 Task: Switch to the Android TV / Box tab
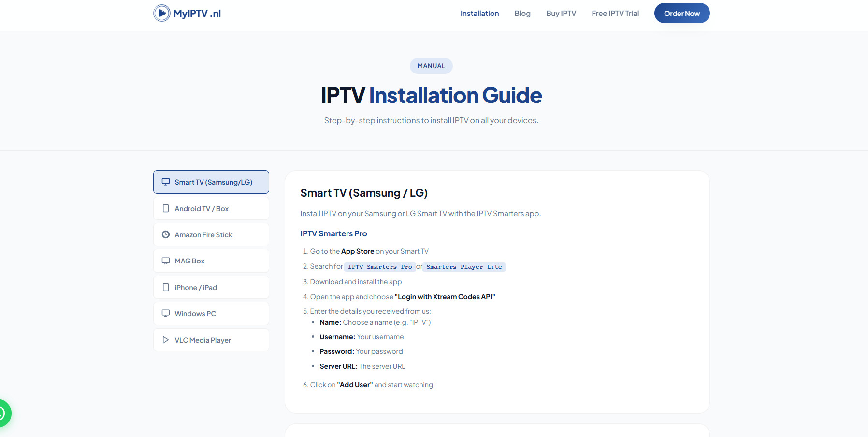point(211,208)
